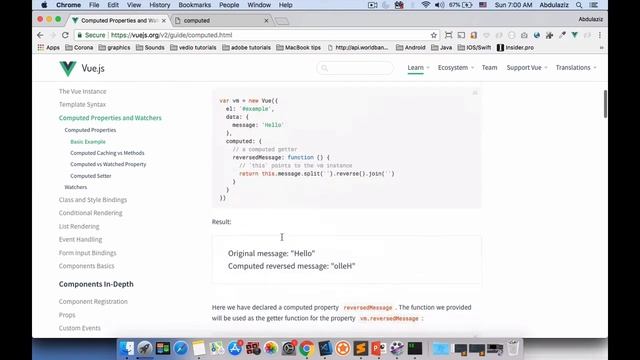Open Class and Style Bindings guide
The height and width of the screenshot is (360, 640).
click(93, 200)
